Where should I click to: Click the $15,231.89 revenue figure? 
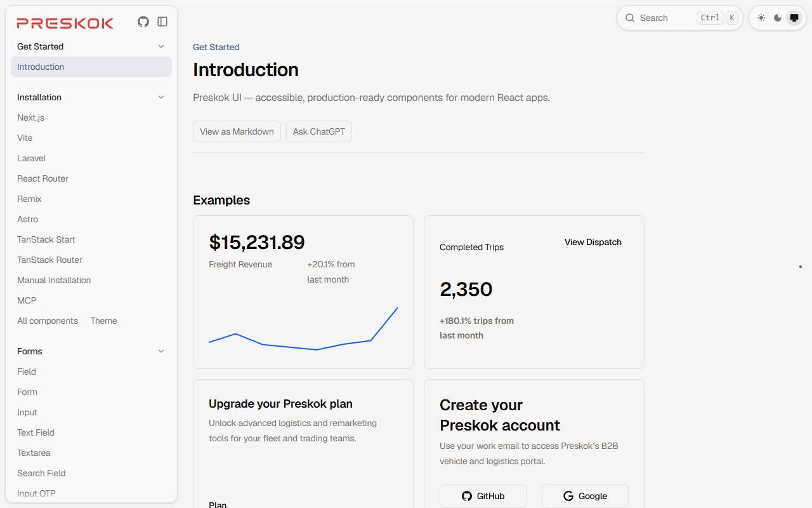pos(257,242)
